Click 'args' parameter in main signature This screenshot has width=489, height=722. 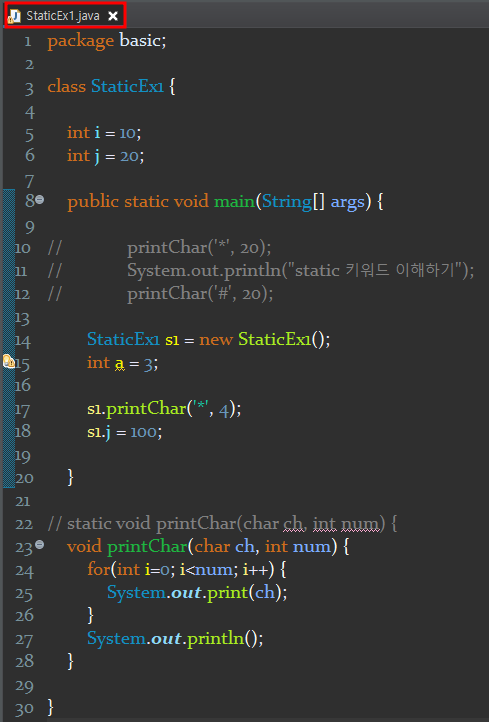[x=348, y=202]
